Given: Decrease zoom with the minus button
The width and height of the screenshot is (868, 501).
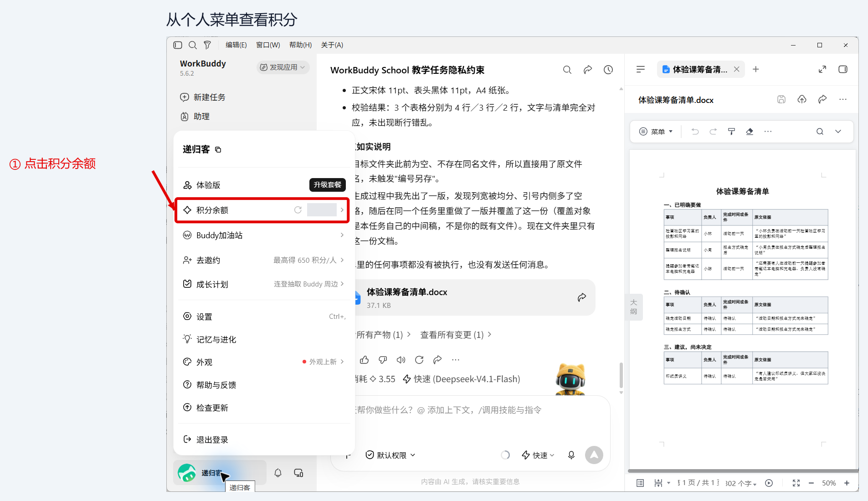Looking at the screenshot, I should point(811,483).
